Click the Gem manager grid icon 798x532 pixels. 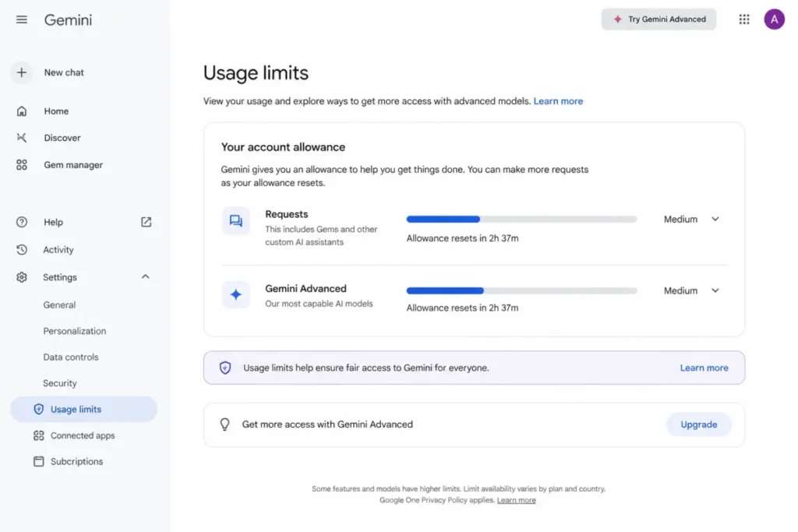point(21,165)
